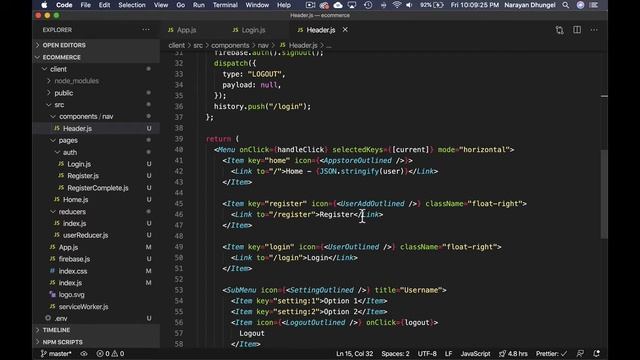The image size is (640, 360).
Task: Click Ln 15, Col 32 cursor position
Action: pyautogui.click(x=354, y=353)
